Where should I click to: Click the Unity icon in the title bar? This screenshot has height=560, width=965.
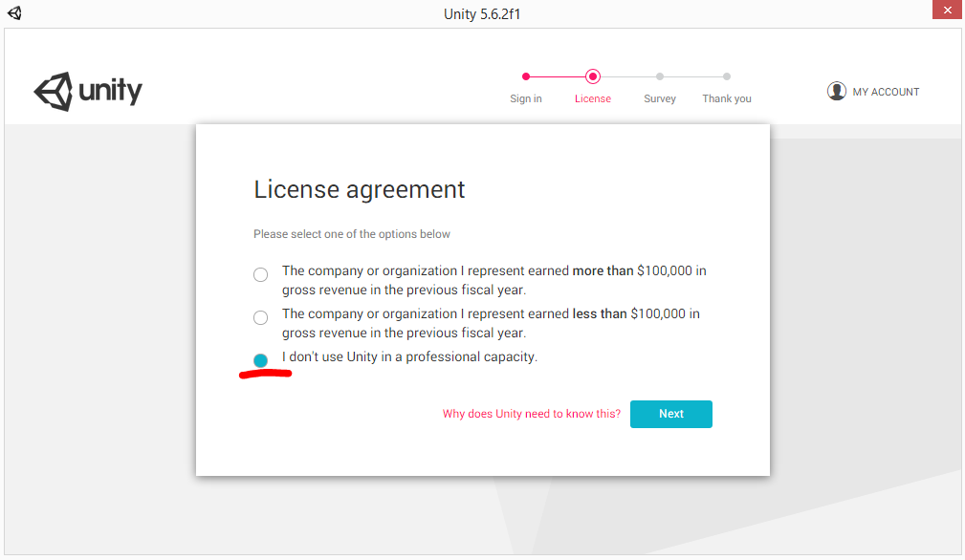point(14,13)
